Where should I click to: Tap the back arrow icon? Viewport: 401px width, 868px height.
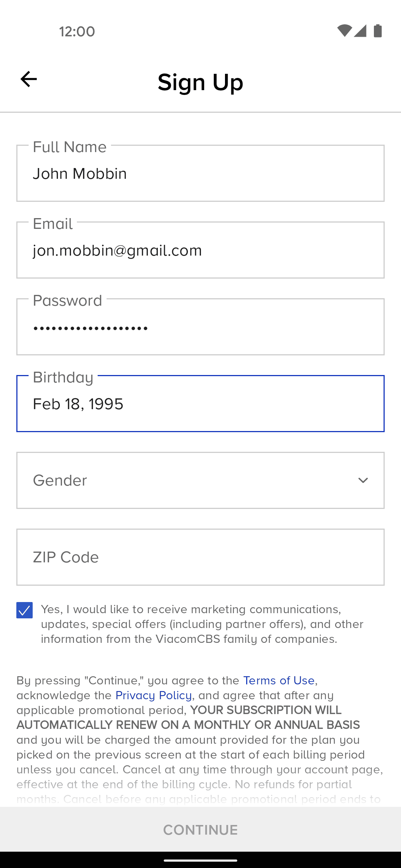tap(29, 79)
